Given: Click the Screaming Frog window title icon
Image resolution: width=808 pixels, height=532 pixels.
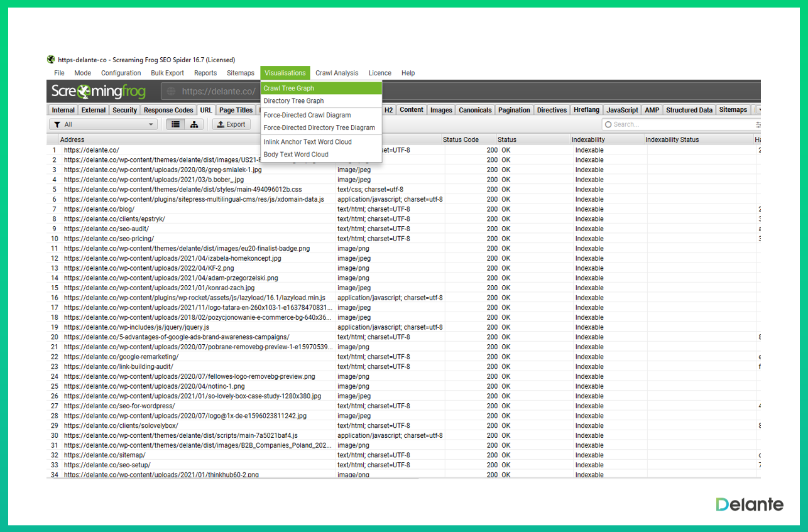Looking at the screenshot, I should [51, 60].
